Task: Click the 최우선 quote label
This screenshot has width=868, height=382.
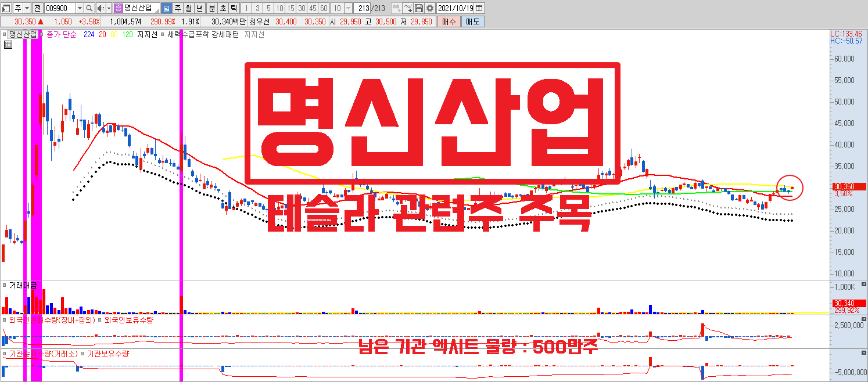Action: pos(259,22)
